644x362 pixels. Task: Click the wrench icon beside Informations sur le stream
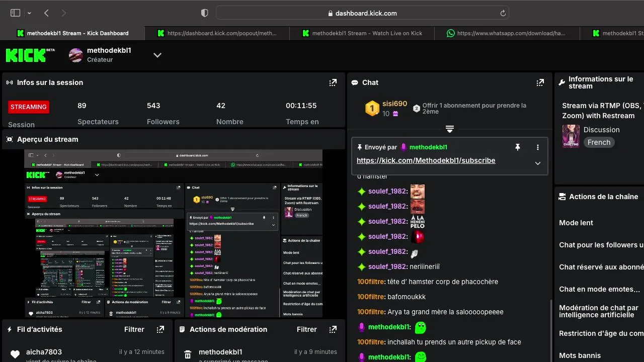coord(562,82)
